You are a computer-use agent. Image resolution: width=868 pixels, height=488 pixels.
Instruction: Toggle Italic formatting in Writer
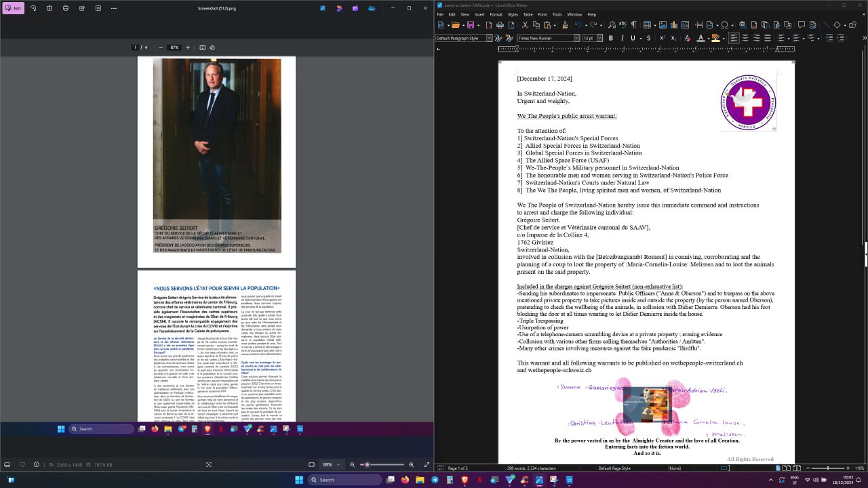coord(621,38)
